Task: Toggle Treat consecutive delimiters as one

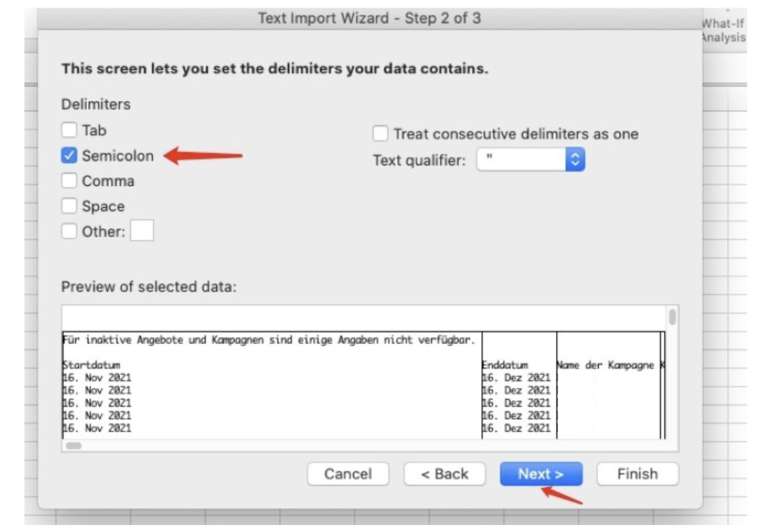Action: [380, 133]
